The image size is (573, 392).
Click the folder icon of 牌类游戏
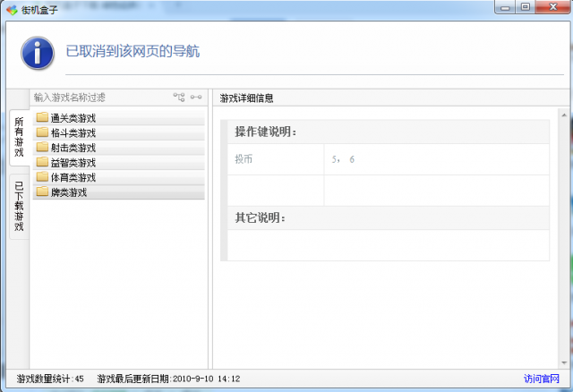pos(42,192)
